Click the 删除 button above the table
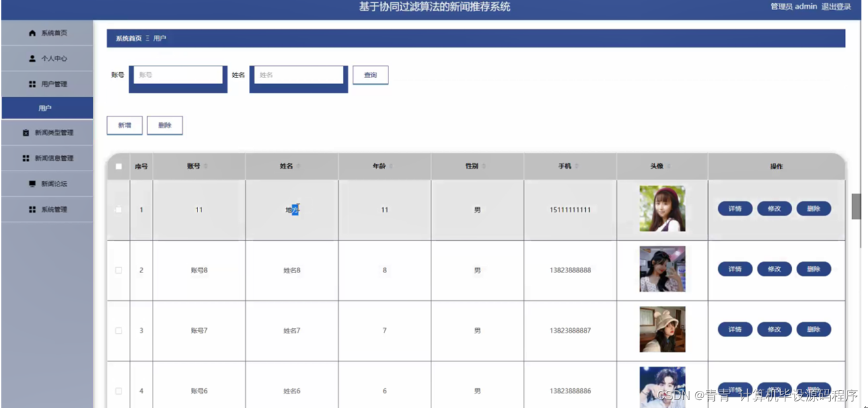Viewport: 868px width, 408px height. point(165,125)
